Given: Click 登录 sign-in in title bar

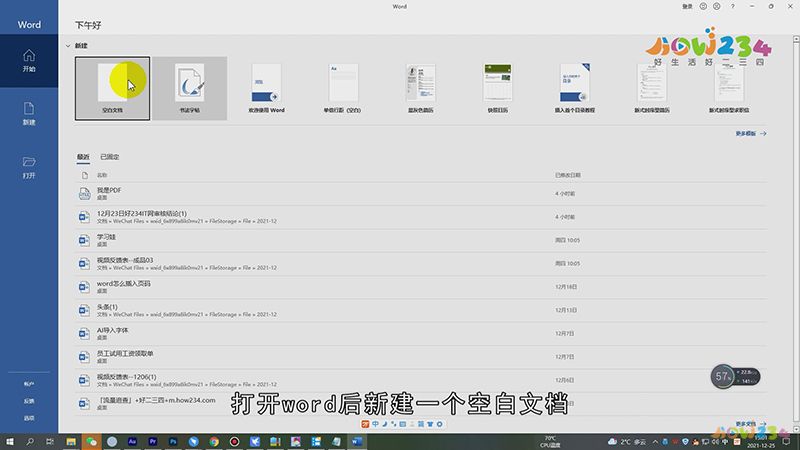Looking at the screenshot, I should tap(688, 6).
